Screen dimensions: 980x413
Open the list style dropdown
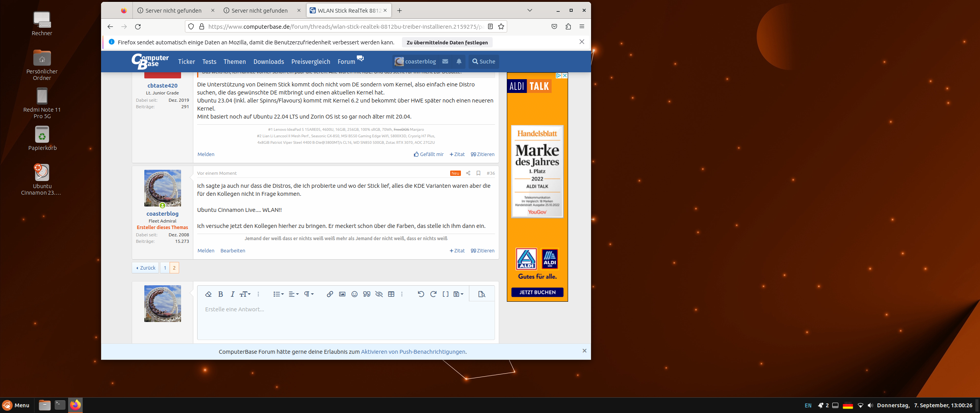(x=278, y=294)
